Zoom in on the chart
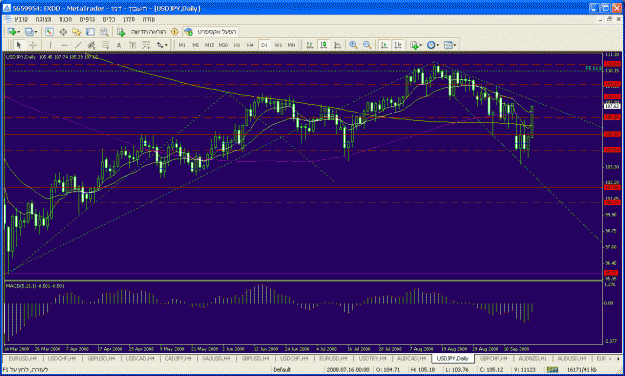The width and height of the screenshot is (625, 376). 353,45
